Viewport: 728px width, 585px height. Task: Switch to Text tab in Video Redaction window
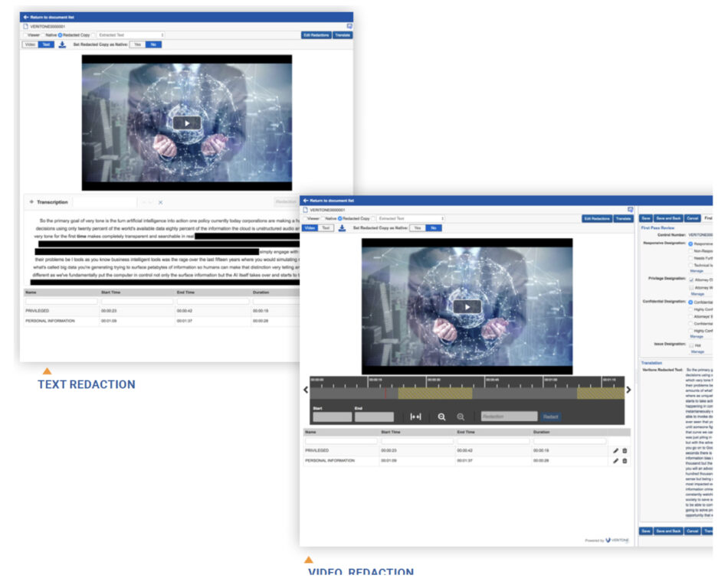(326, 227)
